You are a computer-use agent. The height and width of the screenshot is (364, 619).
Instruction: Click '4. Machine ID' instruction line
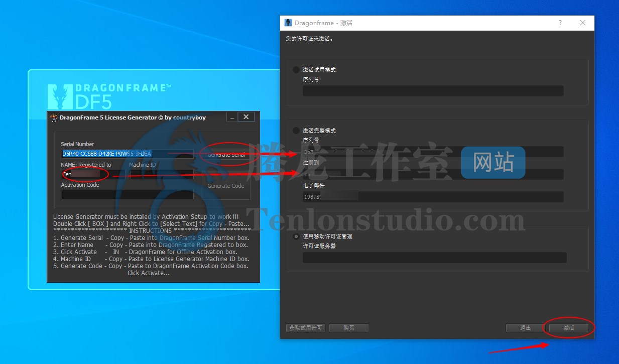click(151, 259)
